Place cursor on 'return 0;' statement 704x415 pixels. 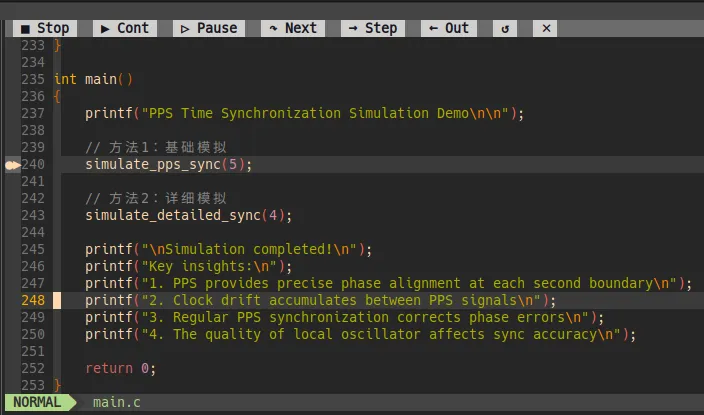coord(121,368)
